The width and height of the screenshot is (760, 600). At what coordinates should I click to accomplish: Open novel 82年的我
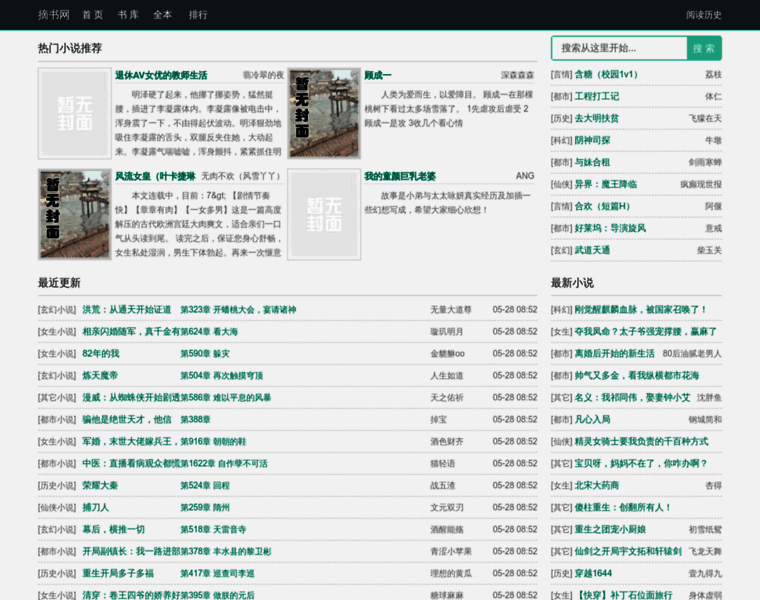[101, 353]
